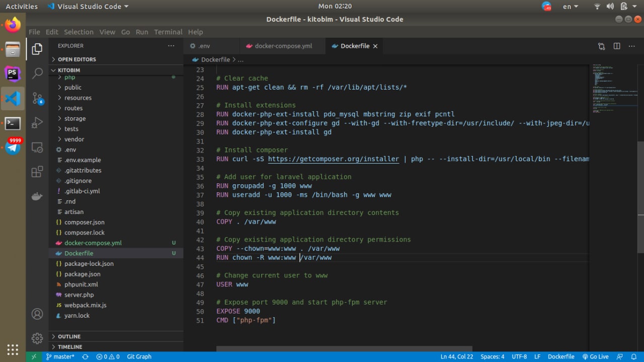The width and height of the screenshot is (644, 362).
Task: Open docker-compose.yml in explorer
Action: pyautogui.click(x=116, y=243)
